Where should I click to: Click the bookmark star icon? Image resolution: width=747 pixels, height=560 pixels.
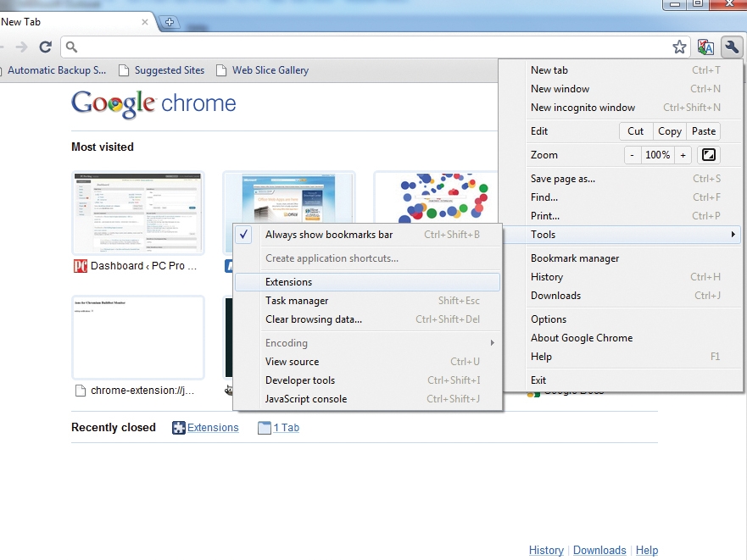[679, 47]
